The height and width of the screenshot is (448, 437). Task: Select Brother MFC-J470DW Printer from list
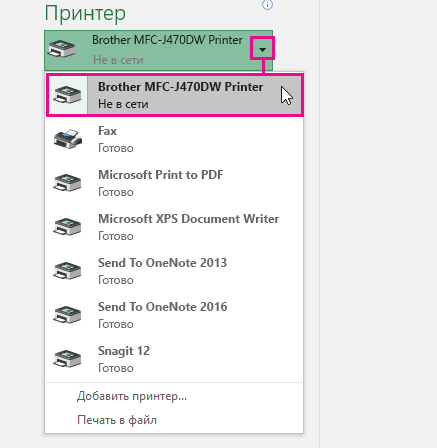coord(175,95)
